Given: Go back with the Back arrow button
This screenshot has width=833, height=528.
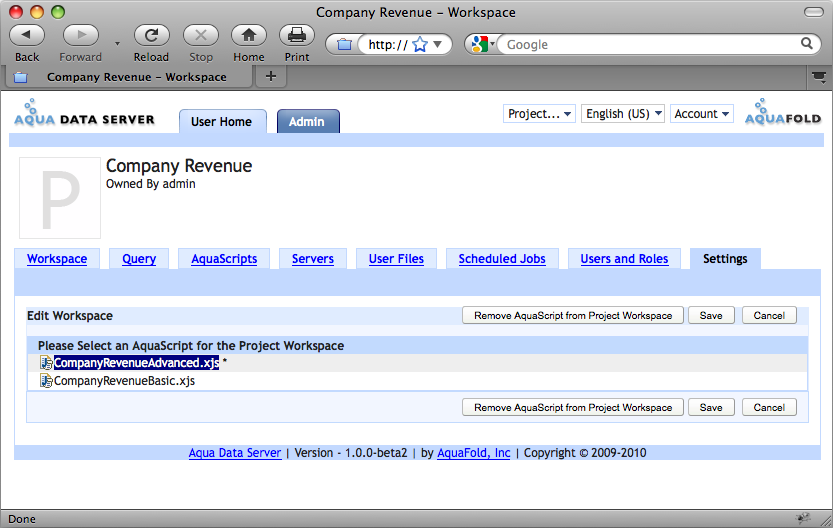Looking at the screenshot, I should click(x=27, y=36).
